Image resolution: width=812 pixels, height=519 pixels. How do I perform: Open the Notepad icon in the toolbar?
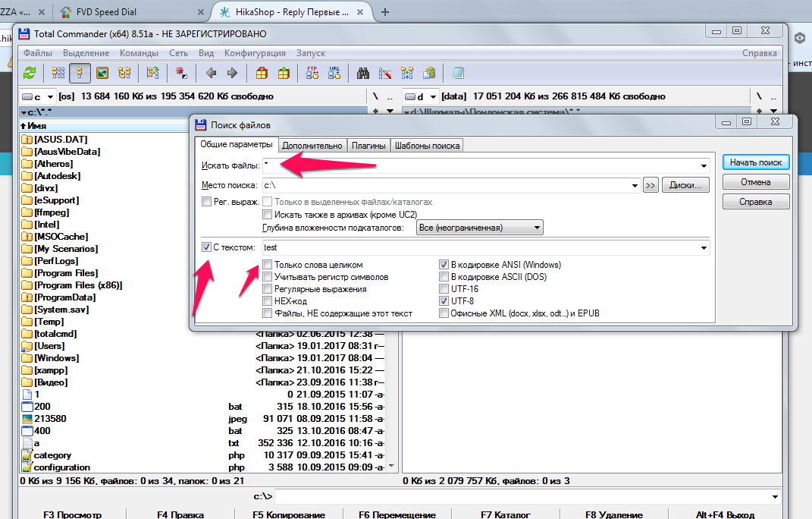(x=458, y=73)
